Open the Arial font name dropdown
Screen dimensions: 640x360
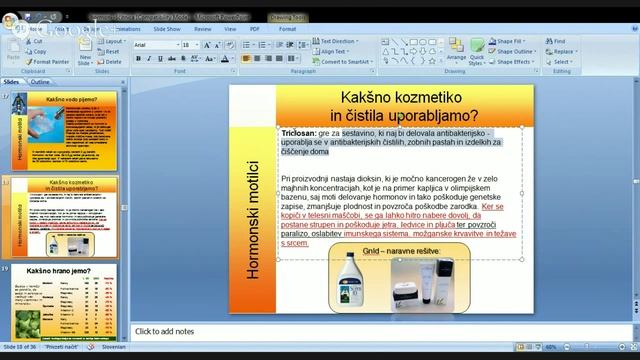[178, 45]
